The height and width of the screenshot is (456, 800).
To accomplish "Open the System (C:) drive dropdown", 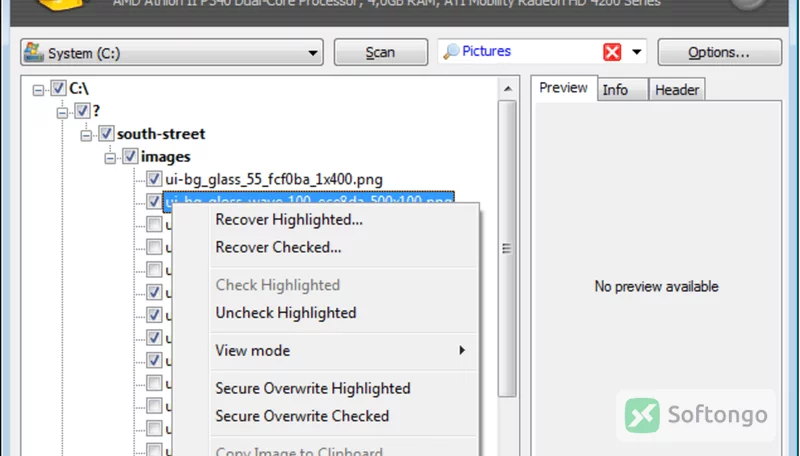I will coord(172,53).
